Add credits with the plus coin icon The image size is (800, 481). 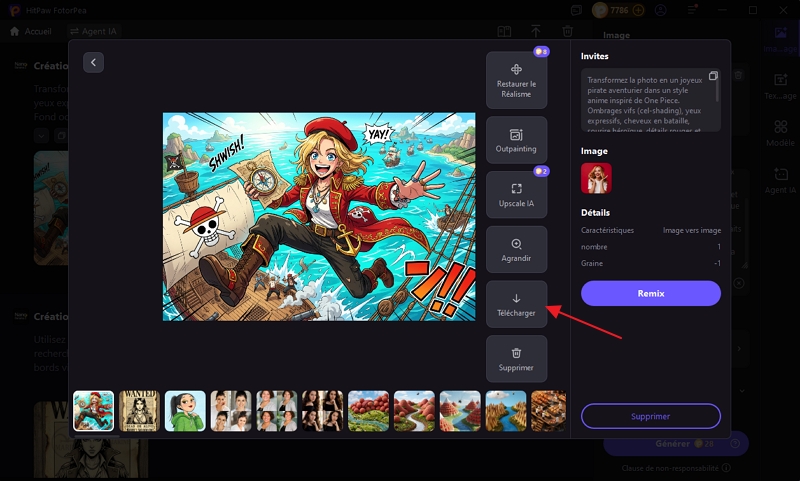click(638, 10)
